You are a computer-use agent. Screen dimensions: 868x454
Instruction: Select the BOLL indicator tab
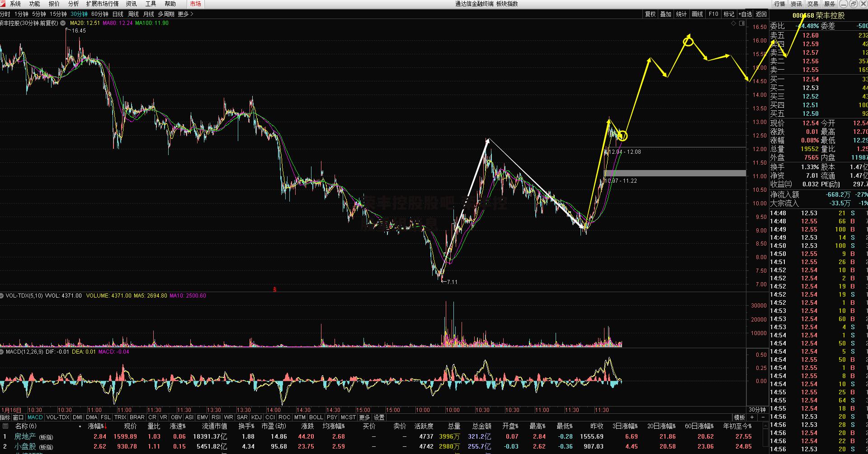coord(316,417)
